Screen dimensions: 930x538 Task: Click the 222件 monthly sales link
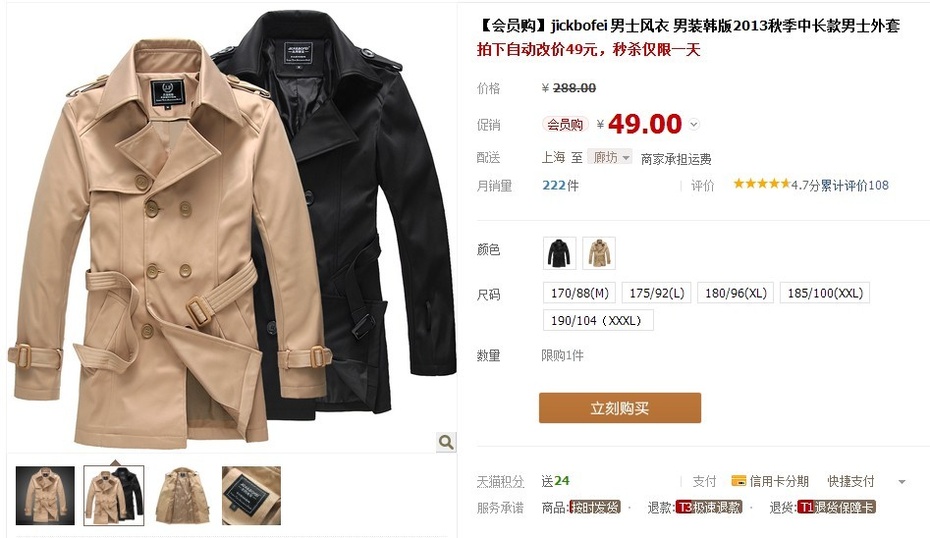(560, 186)
